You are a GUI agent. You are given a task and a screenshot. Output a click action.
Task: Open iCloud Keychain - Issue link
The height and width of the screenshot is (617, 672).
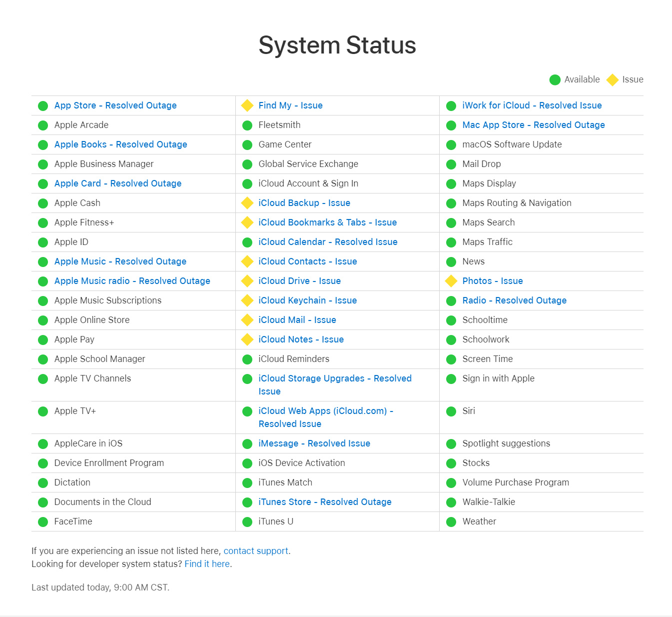tap(308, 300)
